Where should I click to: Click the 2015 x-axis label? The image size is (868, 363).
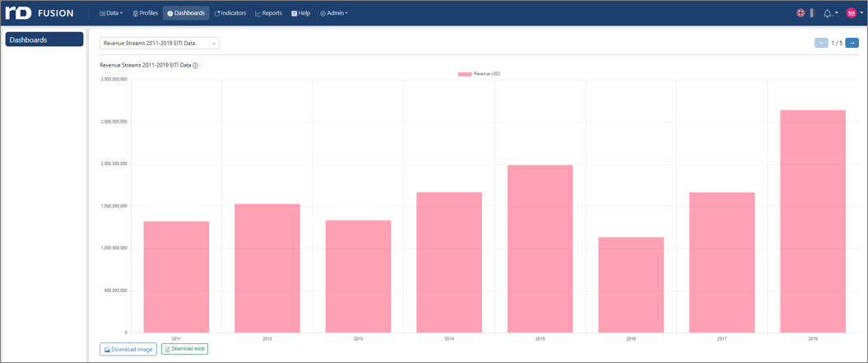[540, 338]
